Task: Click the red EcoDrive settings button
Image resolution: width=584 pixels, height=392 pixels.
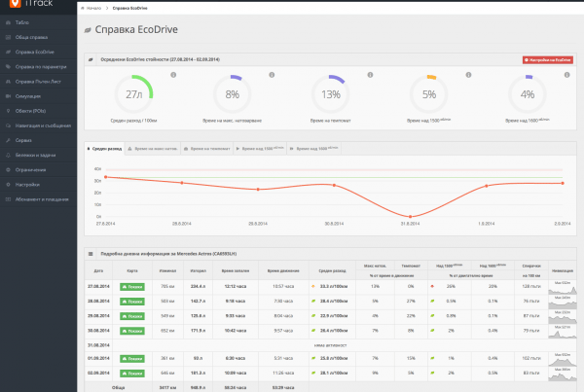Action: (x=547, y=60)
